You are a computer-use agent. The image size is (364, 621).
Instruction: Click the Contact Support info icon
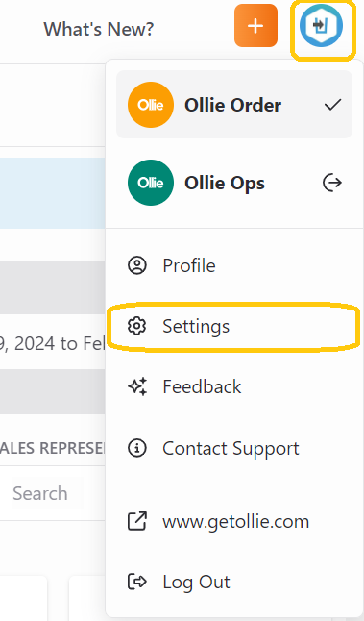(x=137, y=448)
